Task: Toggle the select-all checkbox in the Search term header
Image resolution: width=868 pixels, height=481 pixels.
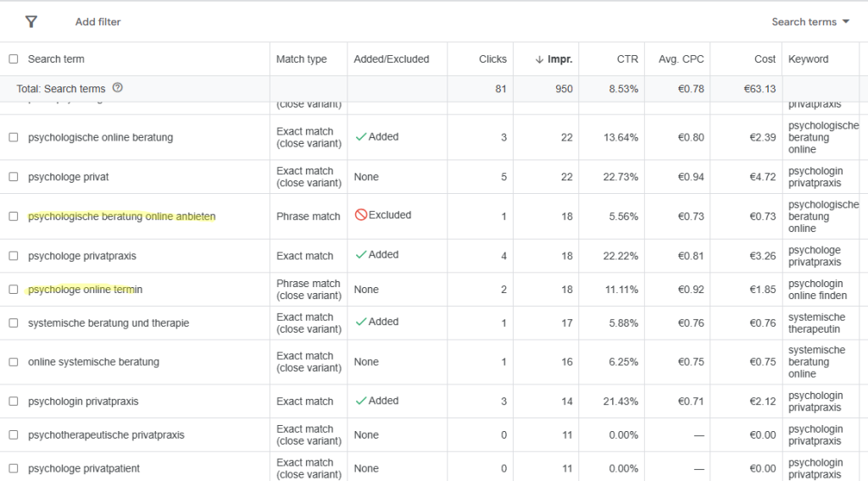Action: click(14, 58)
